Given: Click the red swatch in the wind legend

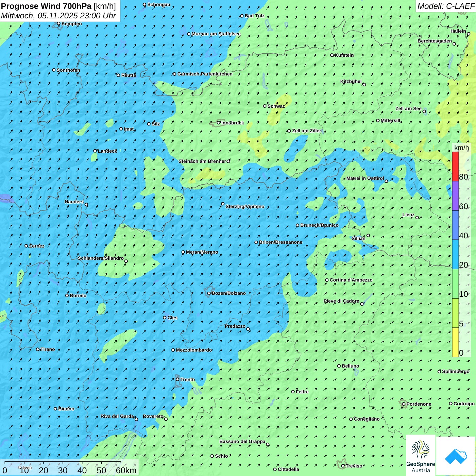Looking at the screenshot, I should coord(455,166).
